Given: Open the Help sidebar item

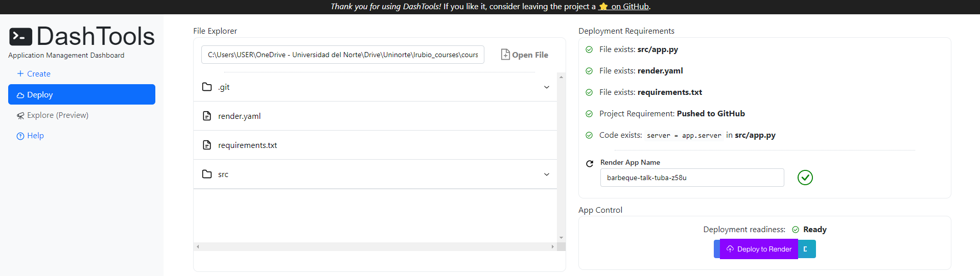Looking at the screenshot, I should 30,136.
